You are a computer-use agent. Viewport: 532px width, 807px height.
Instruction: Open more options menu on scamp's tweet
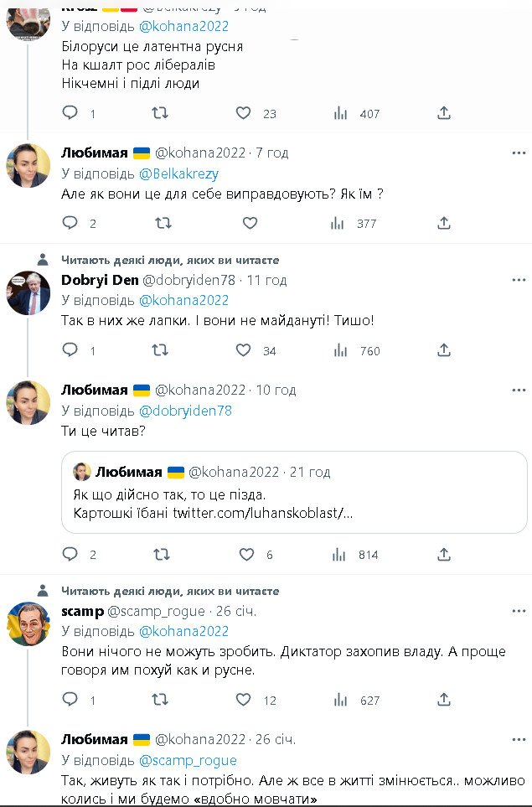[x=519, y=611]
